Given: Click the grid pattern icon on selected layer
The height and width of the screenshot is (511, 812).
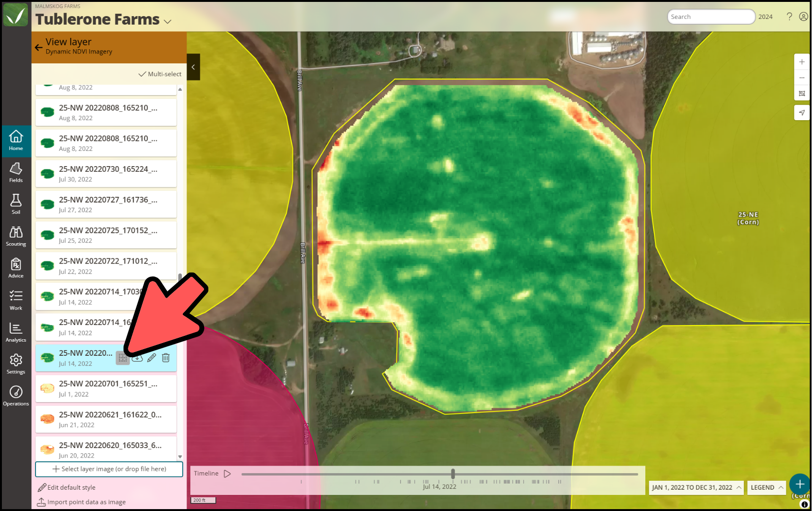Looking at the screenshot, I should point(123,358).
